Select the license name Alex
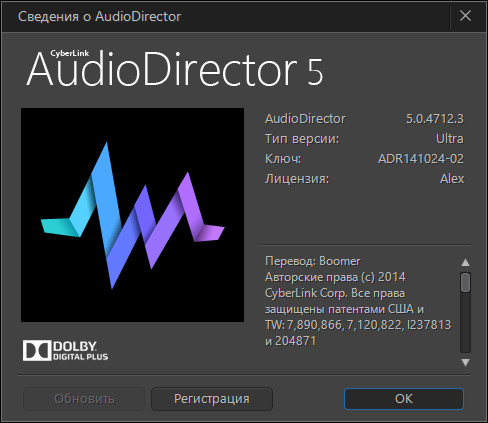 click(x=452, y=179)
